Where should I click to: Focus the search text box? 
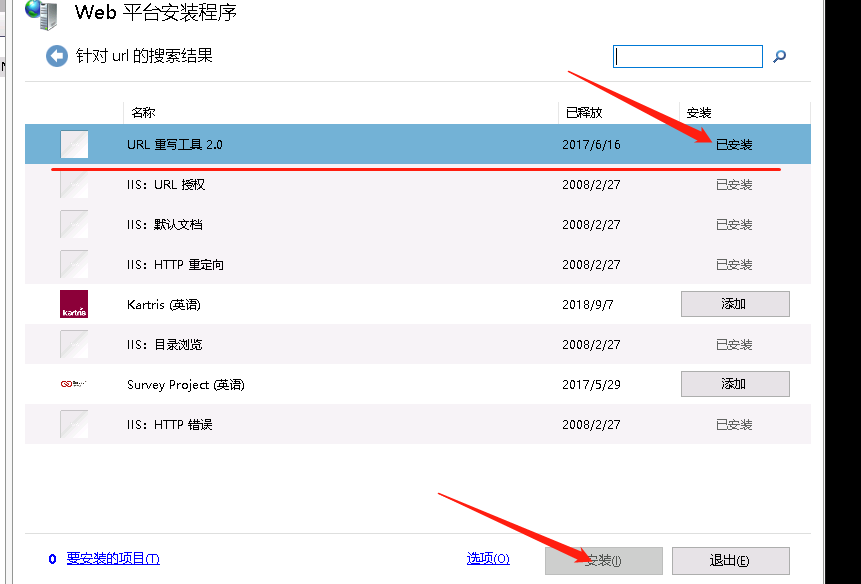[x=688, y=57]
